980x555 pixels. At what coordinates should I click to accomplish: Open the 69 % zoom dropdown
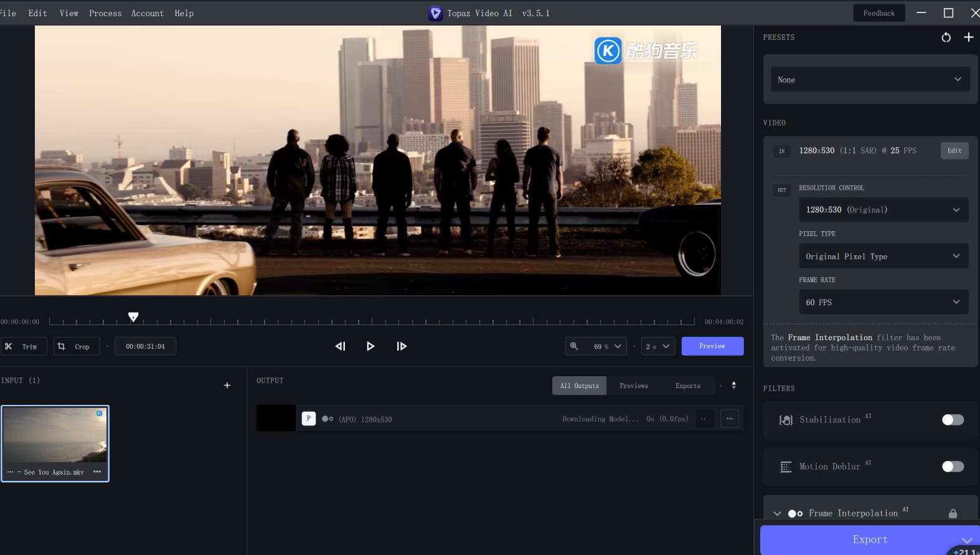pyautogui.click(x=608, y=346)
